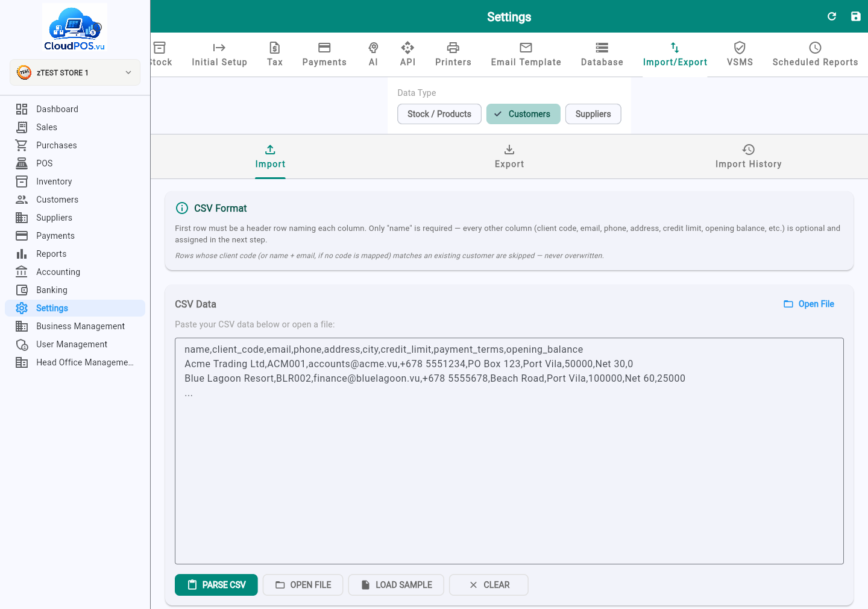Click the LOAD SAMPLE button
Image resolution: width=868 pixels, height=609 pixels.
tap(396, 585)
